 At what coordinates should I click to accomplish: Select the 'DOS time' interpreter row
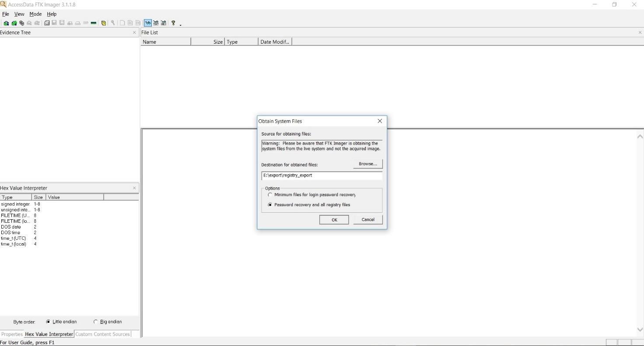coord(69,232)
